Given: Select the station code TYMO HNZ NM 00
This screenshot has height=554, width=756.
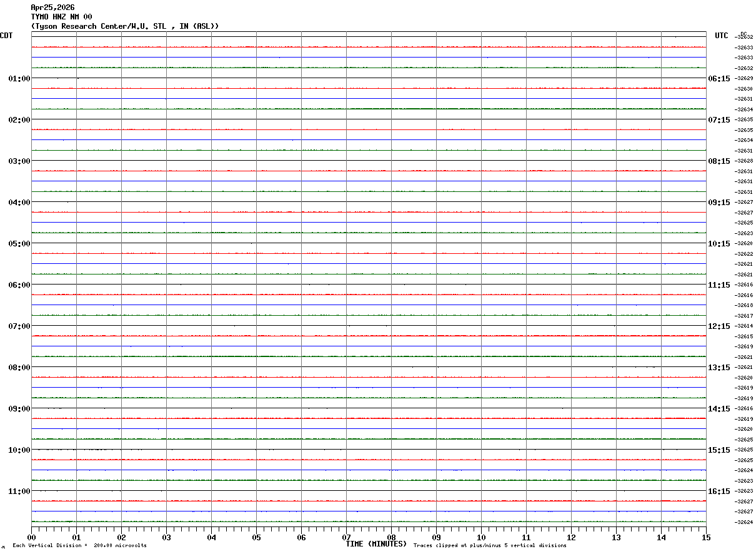Looking at the screenshot, I should tap(61, 17).
